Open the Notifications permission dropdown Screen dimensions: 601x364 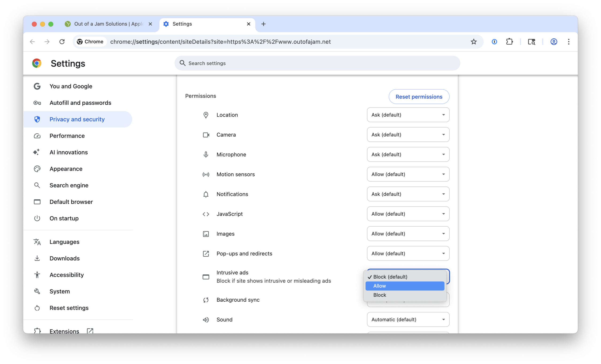pos(408,194)
